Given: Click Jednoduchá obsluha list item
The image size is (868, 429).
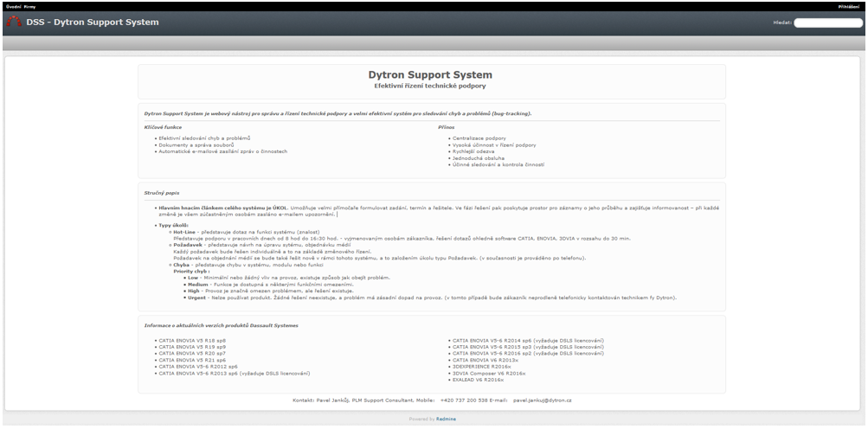Looking at the screenshot, I should tap(479, 157).
